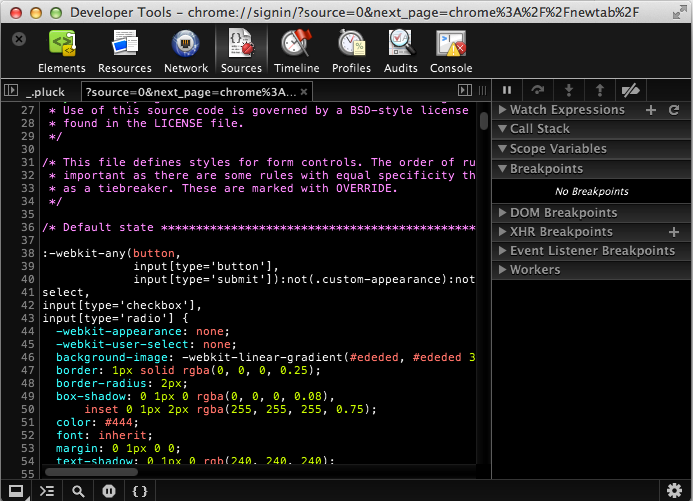Switch to the Profiles panel
Screen dimensions: 693x501
[351, 51]
